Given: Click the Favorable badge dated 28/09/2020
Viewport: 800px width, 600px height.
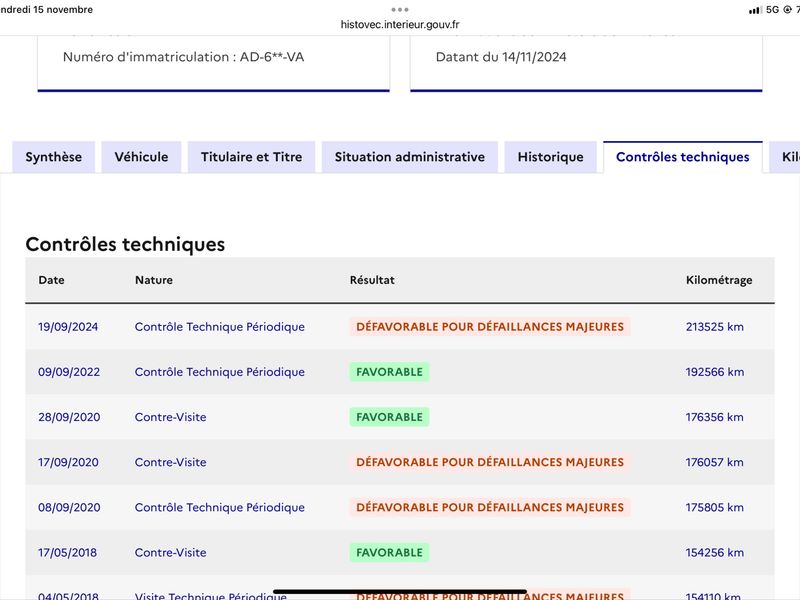Looking at the screenshot, I should click(389, 417).
